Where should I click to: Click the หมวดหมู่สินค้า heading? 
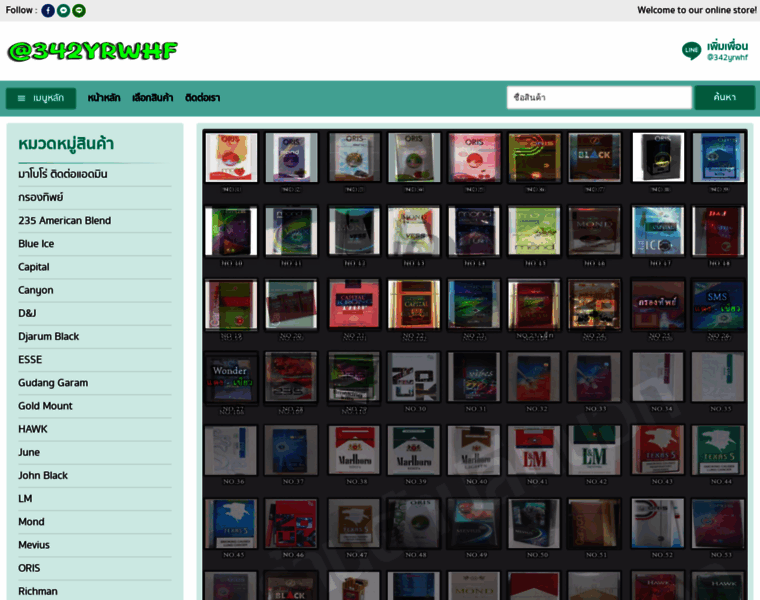pos(66,144)
